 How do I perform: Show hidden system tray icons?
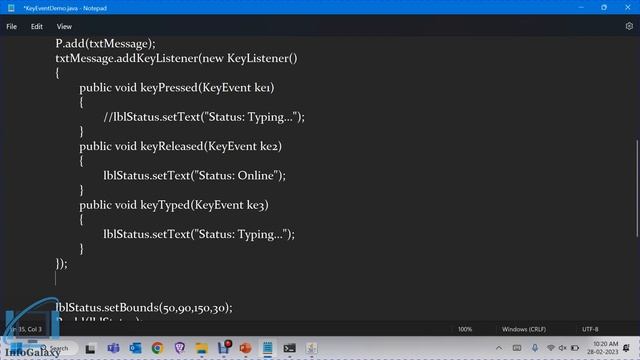coord(499,348)
